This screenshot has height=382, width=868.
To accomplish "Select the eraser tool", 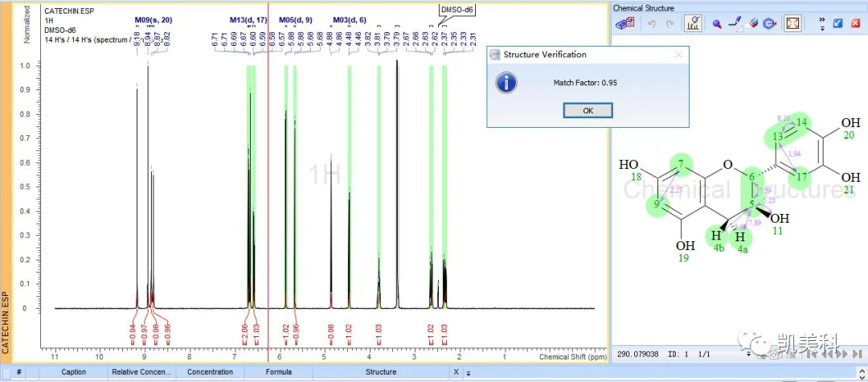I will pyautogui.click(x=752, y=24).
